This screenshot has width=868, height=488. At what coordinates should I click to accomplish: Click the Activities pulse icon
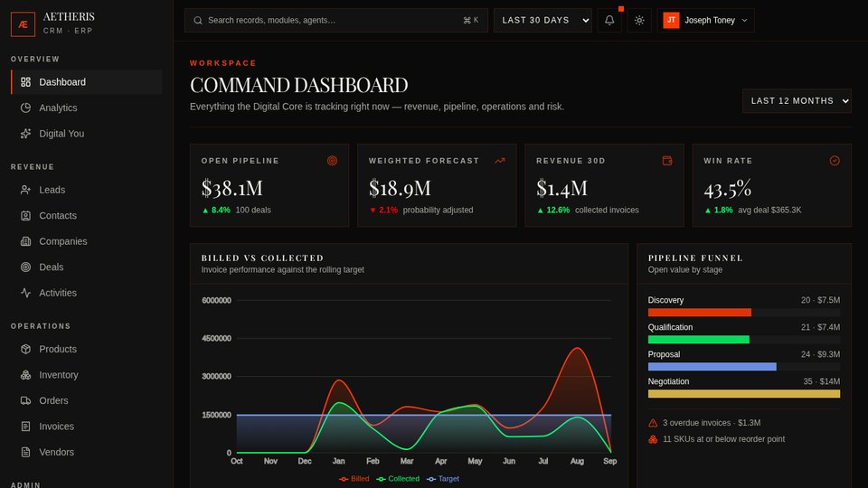pos(25,293)
